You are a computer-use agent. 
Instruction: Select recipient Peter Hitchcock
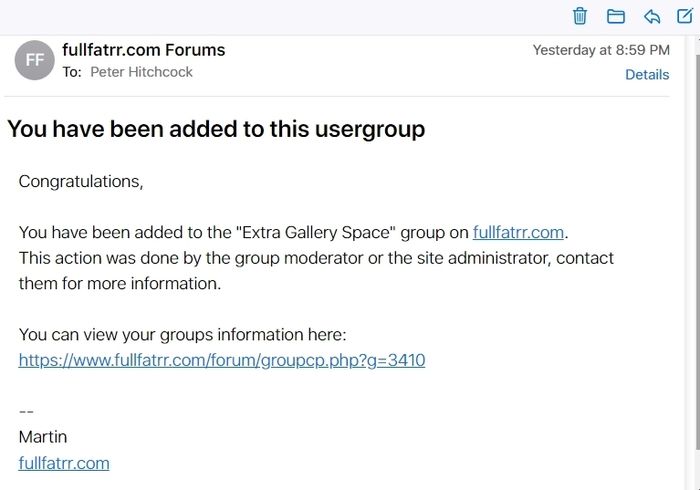click(x=141, y=72)
